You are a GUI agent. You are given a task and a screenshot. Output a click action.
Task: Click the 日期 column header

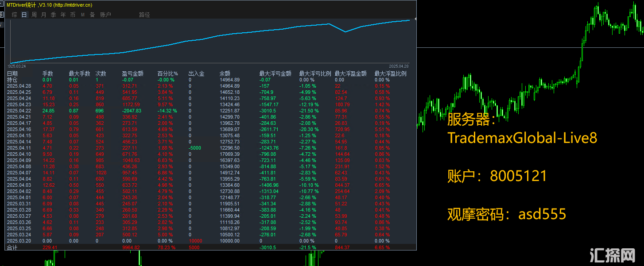click(12, 74)
